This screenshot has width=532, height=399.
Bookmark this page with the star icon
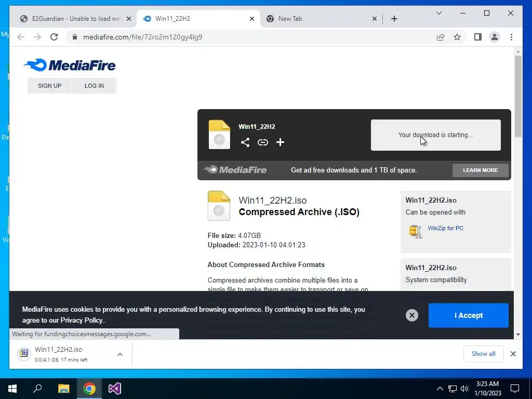(x=457, y=37)
